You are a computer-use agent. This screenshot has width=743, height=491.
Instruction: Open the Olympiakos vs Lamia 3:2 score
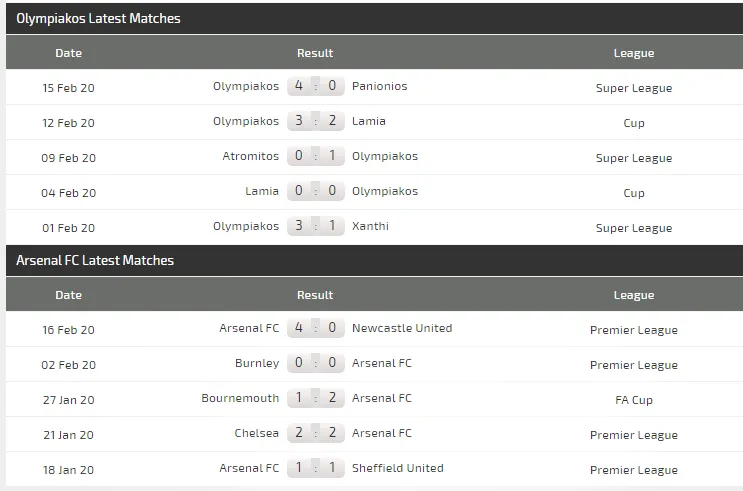click(x=315, y=121)
